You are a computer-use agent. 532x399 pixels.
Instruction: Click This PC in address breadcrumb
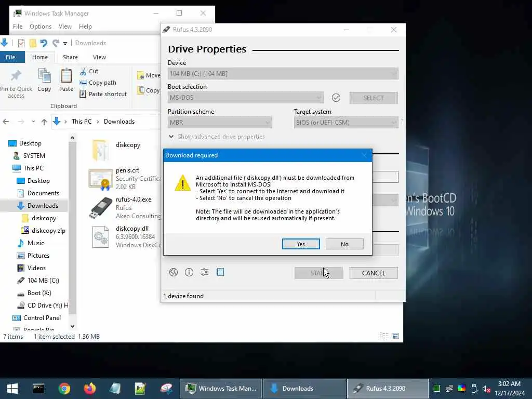coord(82,122)
